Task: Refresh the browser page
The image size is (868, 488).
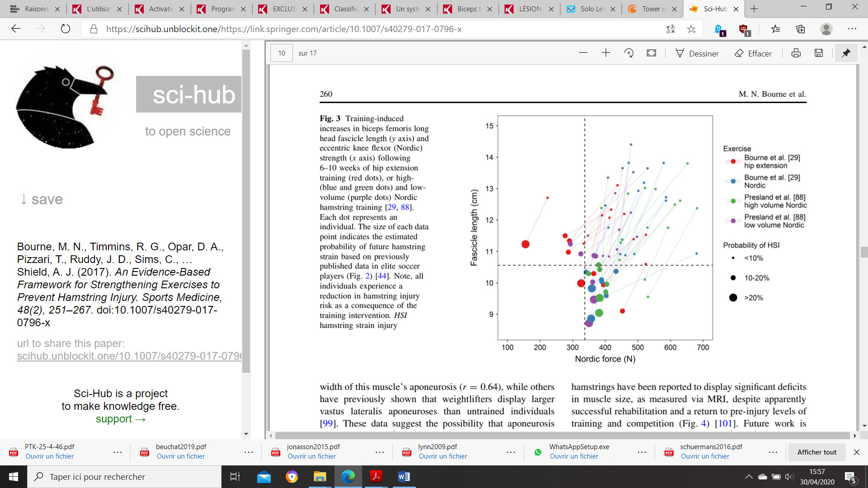Action: tap(66, 29)
